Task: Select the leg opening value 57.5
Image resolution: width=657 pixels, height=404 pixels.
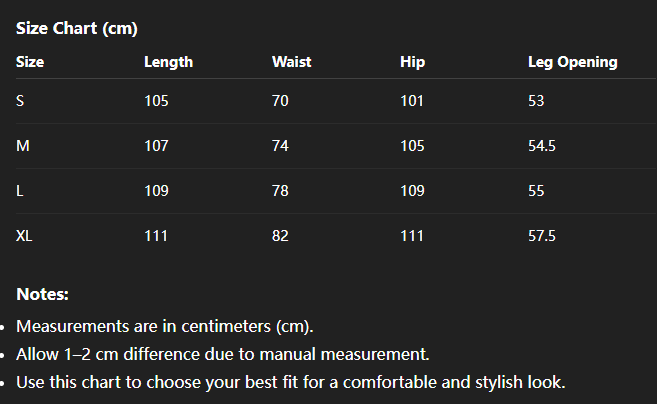Action: [541, 236]
